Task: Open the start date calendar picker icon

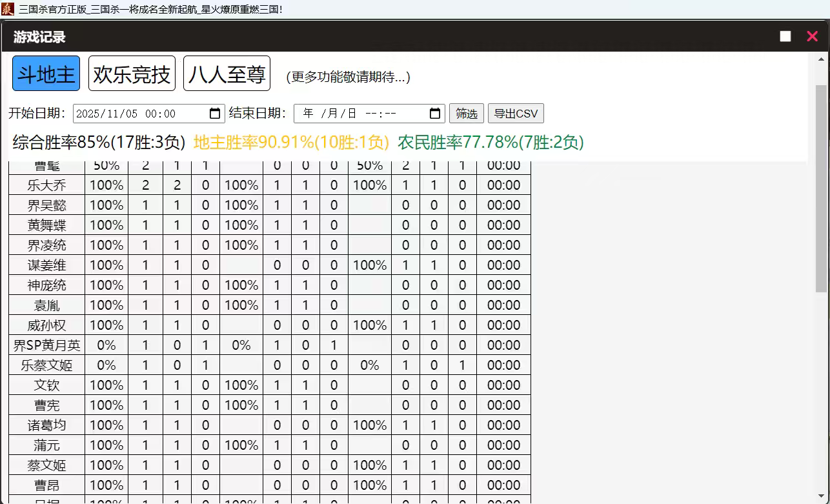Action: (215, 114)
